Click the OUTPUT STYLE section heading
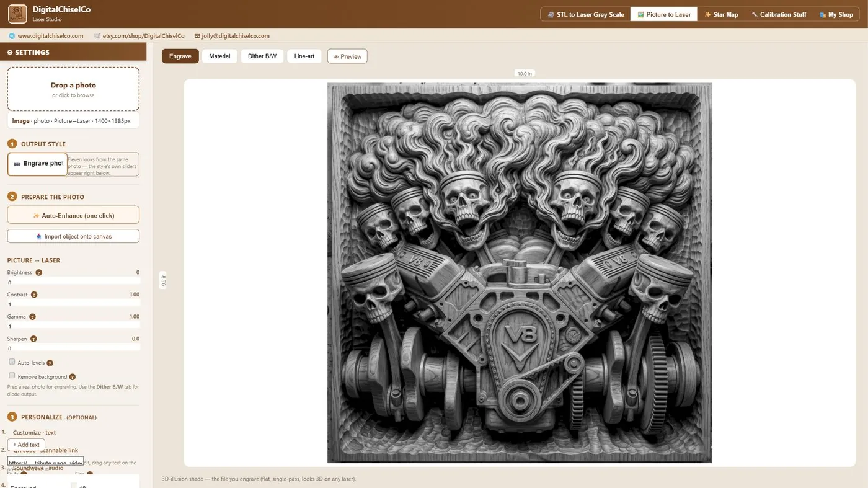Viewport: 868px width, 488px height. point(43,144)
